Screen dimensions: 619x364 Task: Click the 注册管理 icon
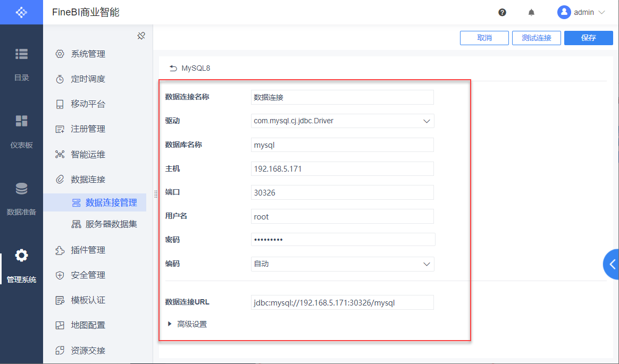click(60, 129)
